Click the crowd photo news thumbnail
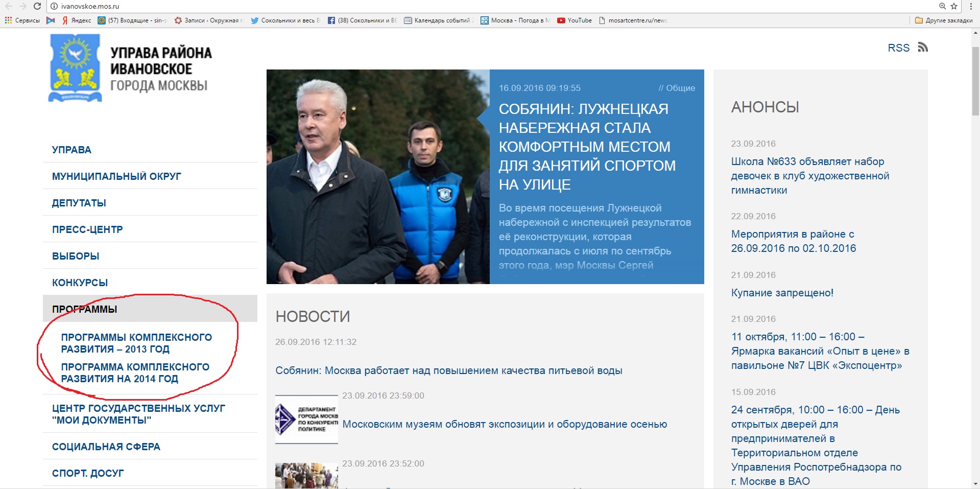Image resolution: width=980 pixels, height=489 pixels. 306,476
